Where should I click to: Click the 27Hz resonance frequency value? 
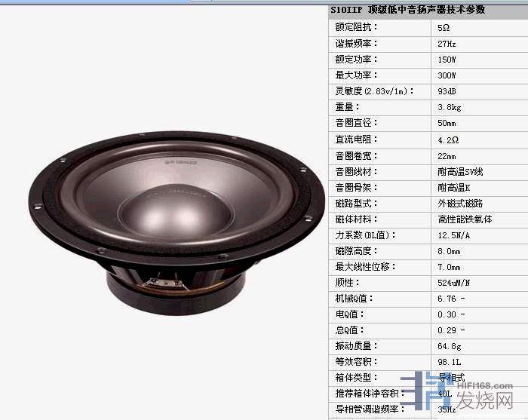pyautogui.click(x=447, y=44)
